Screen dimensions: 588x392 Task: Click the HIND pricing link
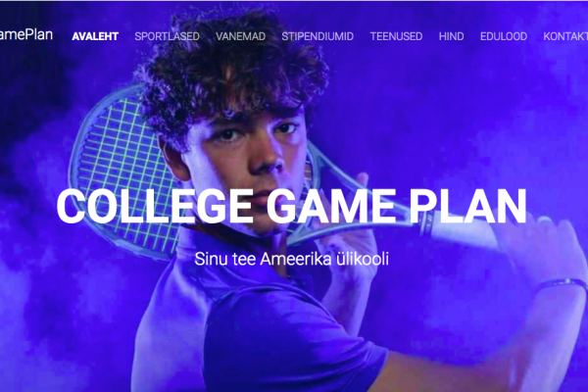coord(451,36)
